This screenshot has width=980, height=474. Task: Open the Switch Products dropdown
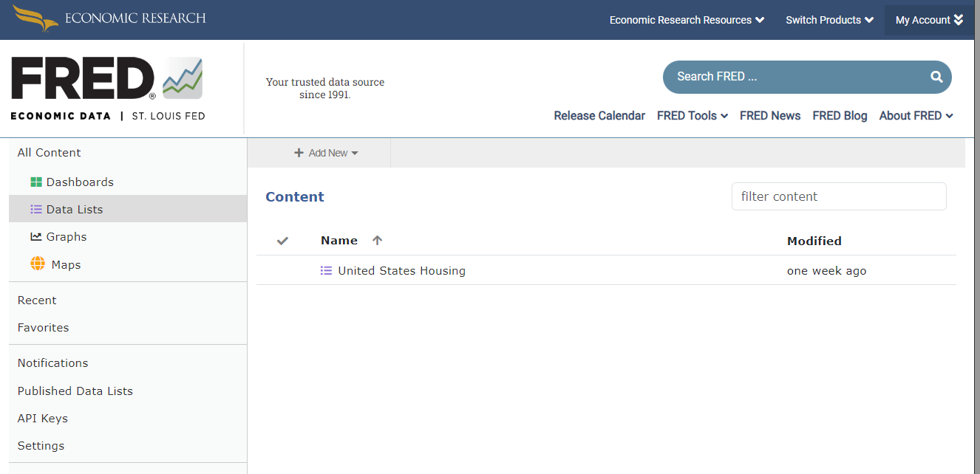(829, 20)
